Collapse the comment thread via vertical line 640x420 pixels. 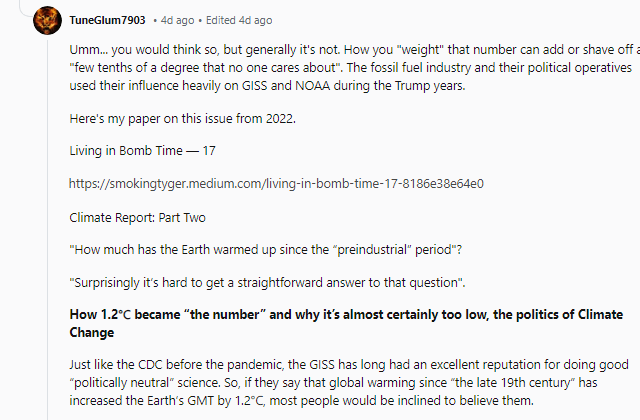tap(48, 229)
